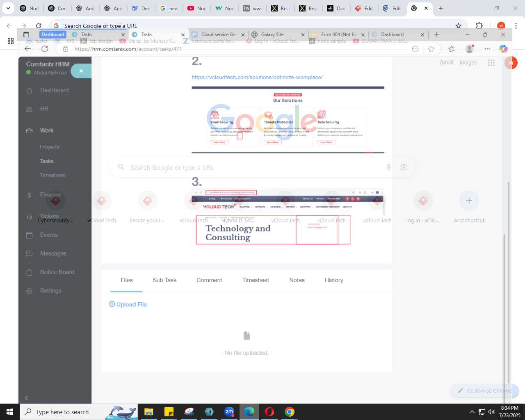Add this page to Edge favorites
This screenshot has width=525, height=420.
pos(431,49)
